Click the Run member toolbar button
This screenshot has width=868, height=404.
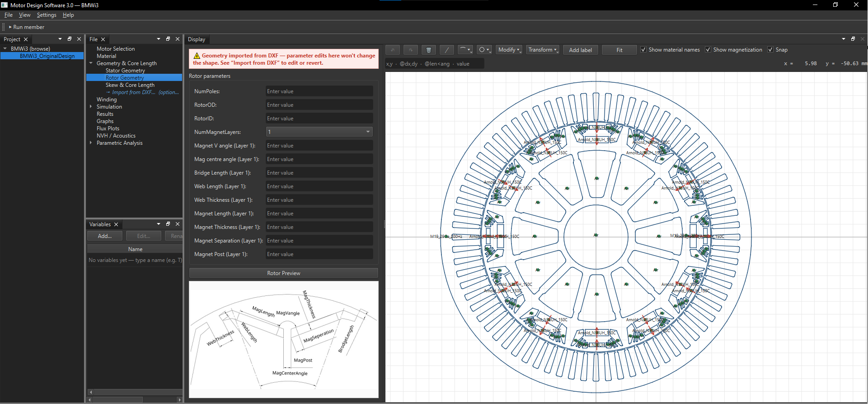tap(27, 27)
